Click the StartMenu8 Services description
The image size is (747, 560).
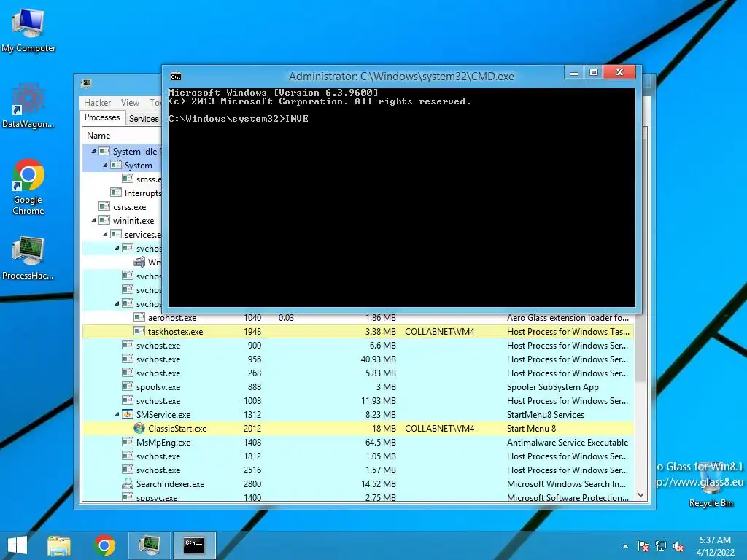[546, 415]
